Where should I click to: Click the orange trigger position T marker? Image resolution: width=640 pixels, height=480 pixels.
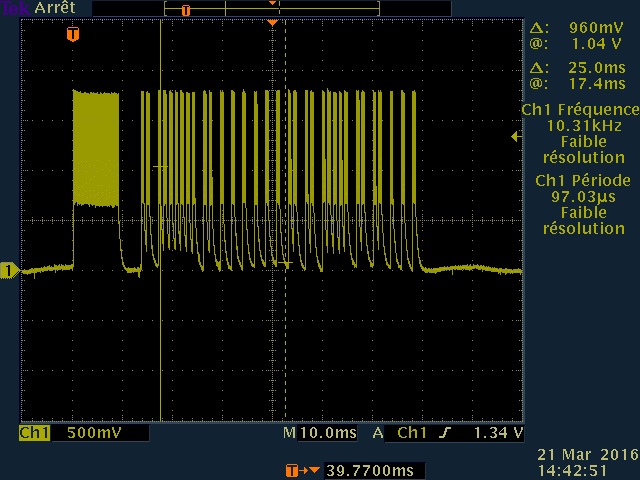pyautogui.click(x=73, y=34)
